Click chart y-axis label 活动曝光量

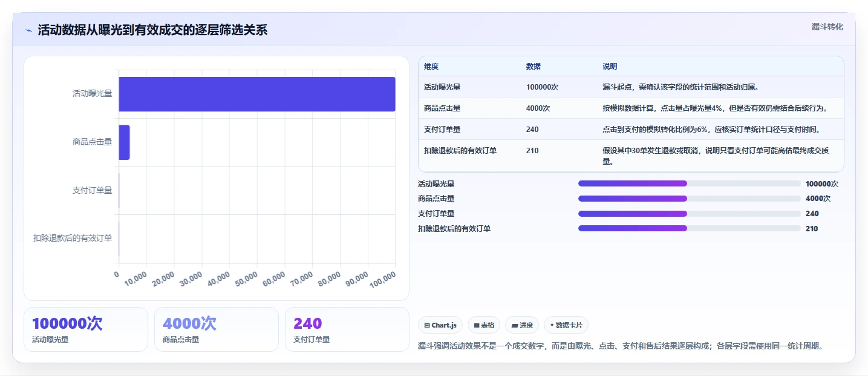coord(92,94)
